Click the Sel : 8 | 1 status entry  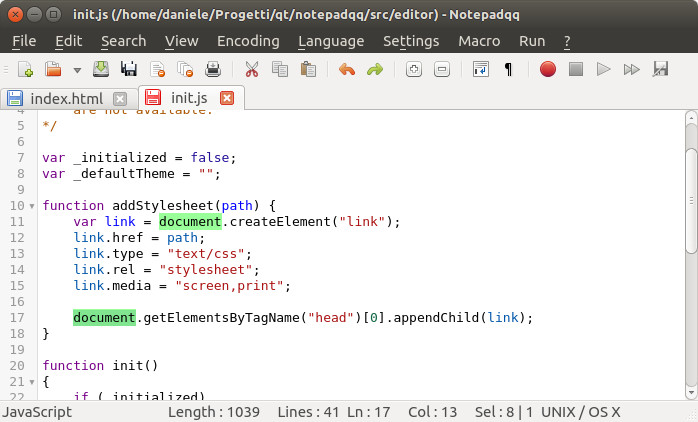point(504,412)
